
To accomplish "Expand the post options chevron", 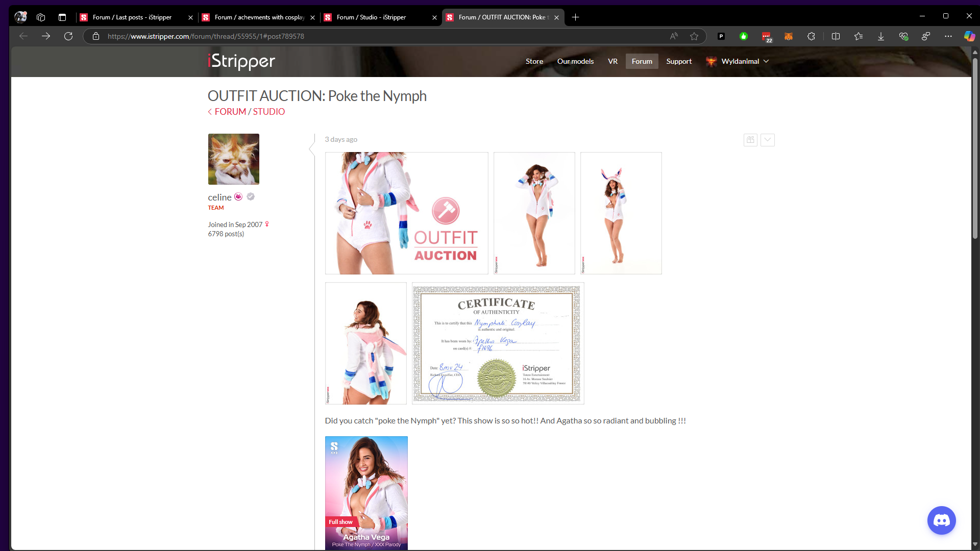I will 767,140.
